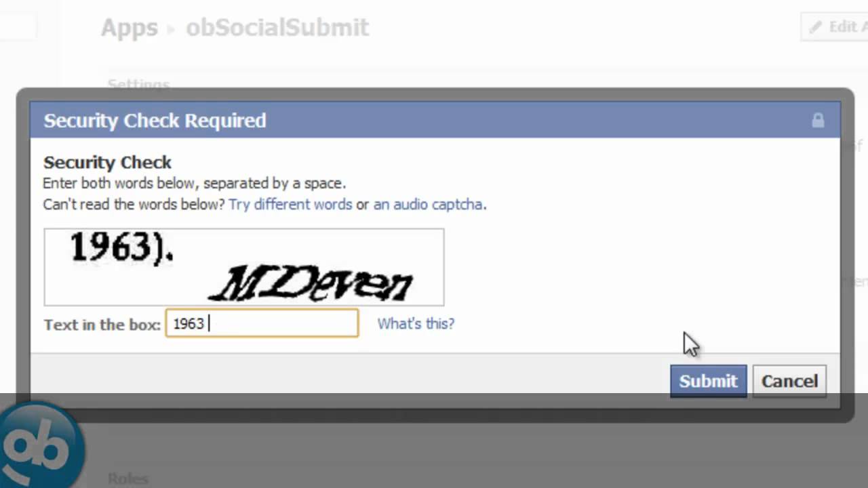868x488 pixels.
Task: Select the Roles section heading
Action: tap(128, 478)
